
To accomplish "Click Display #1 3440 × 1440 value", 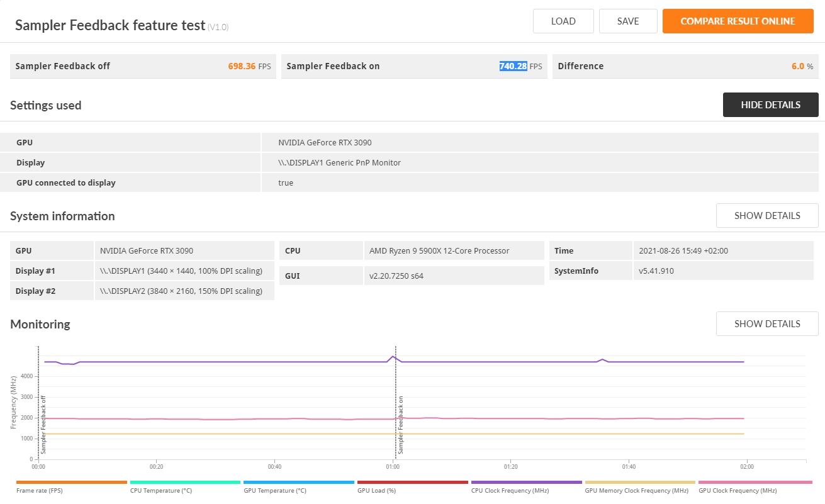I will (x=181, y=271).
